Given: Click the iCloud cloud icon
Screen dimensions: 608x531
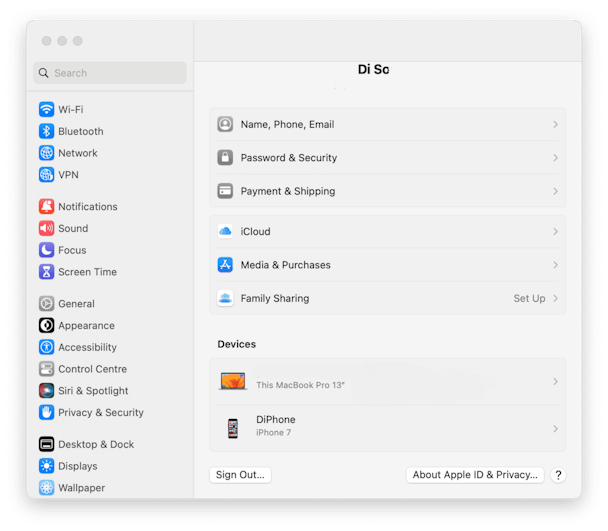Looking at the screenshot, I should [225, 231].
